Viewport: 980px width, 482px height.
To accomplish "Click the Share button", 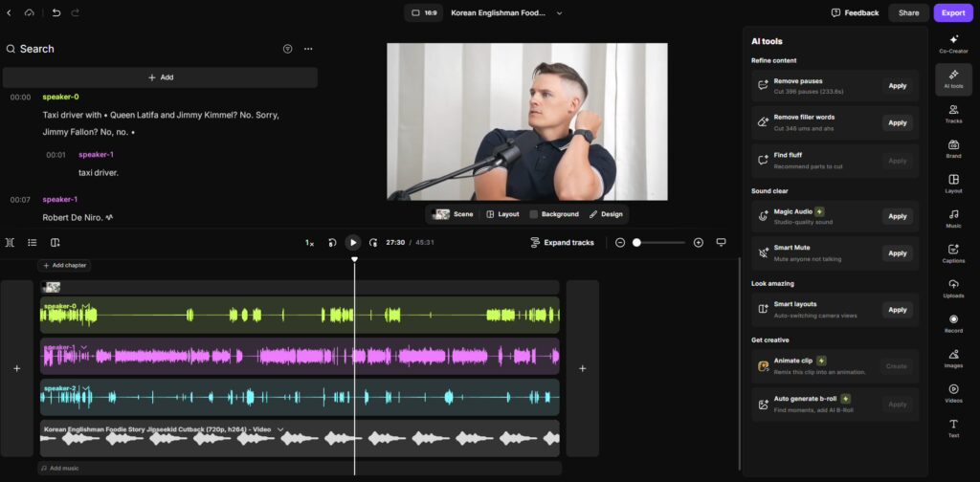I will pos(909,12).
